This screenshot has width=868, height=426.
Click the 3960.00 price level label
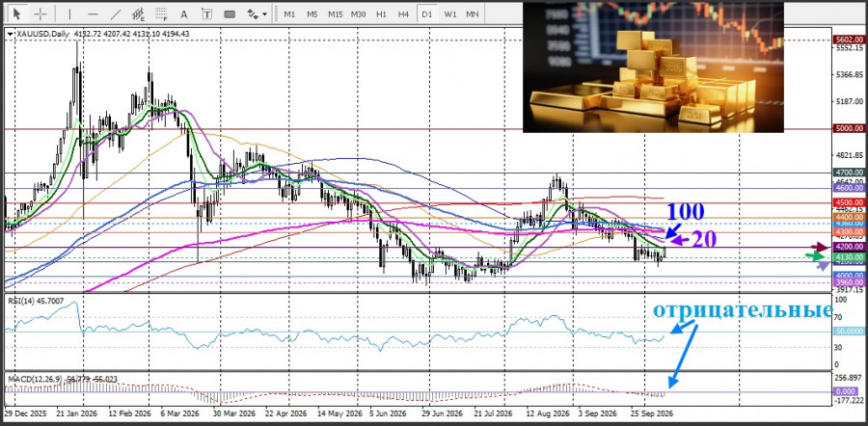[849, 282]
